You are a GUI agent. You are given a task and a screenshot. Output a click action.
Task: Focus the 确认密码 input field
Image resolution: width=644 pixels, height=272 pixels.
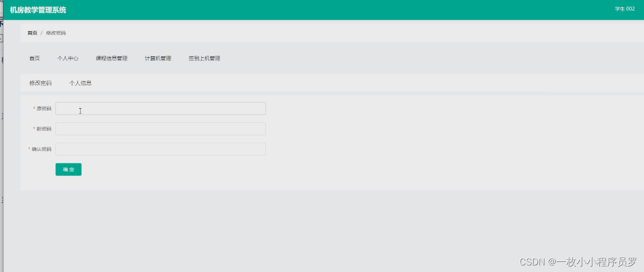160,149
